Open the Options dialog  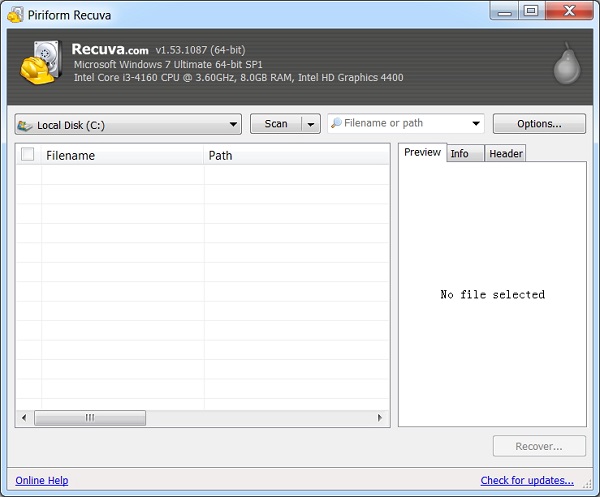click(539, 124)
